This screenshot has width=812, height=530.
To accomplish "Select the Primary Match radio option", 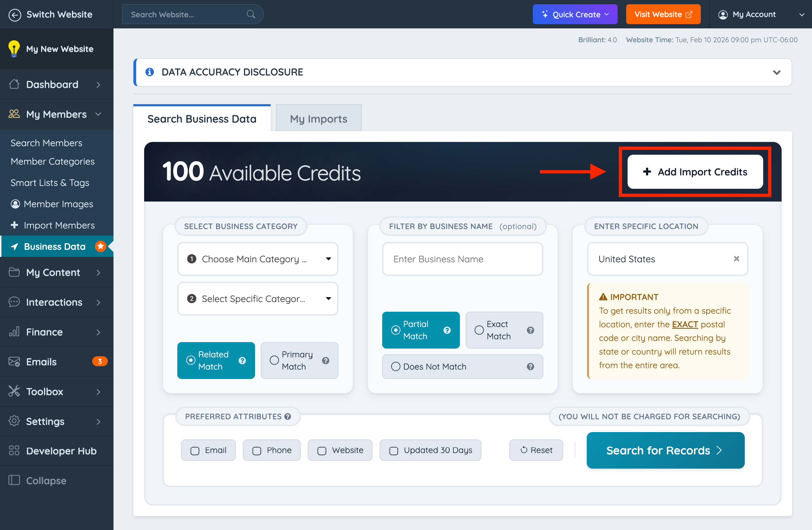I will point(274,361).
